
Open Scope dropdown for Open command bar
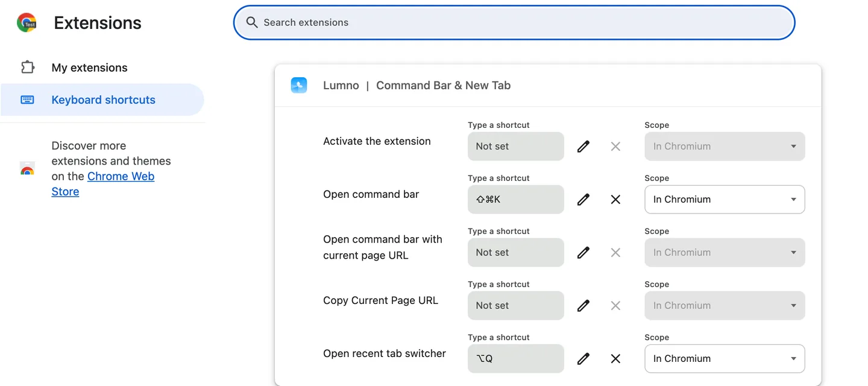tap(725, 199)
